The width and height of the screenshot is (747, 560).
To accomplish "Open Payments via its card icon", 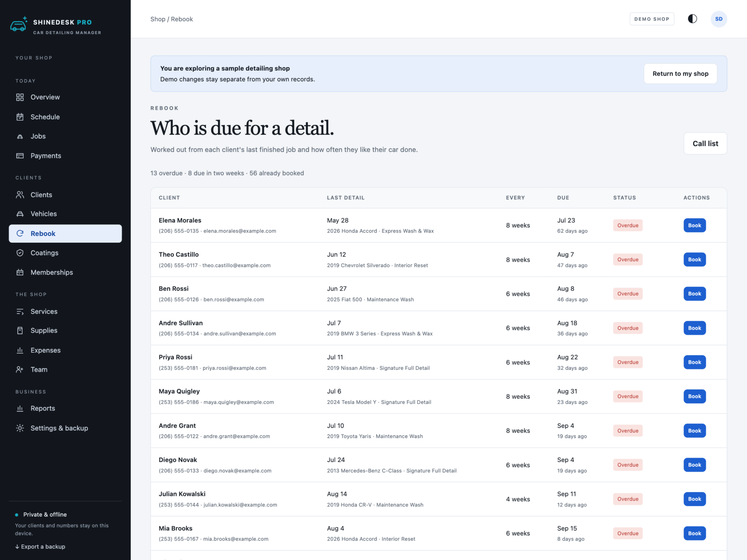I will (20, 156).
